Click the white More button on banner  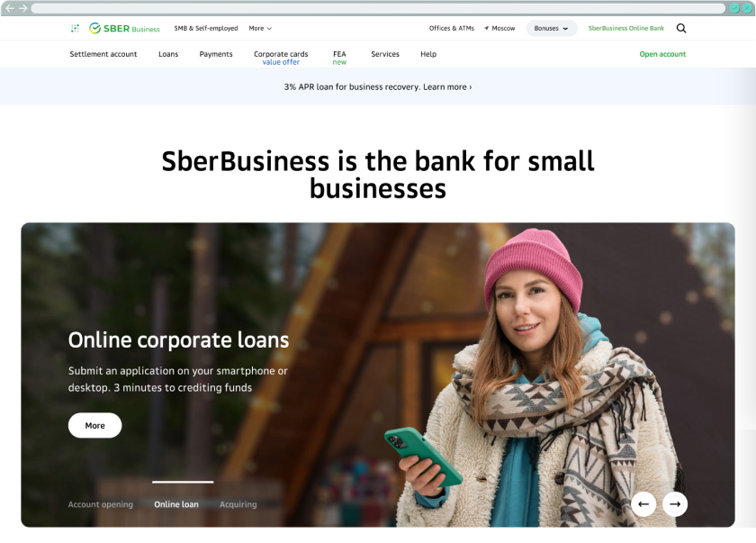(95, 425)
